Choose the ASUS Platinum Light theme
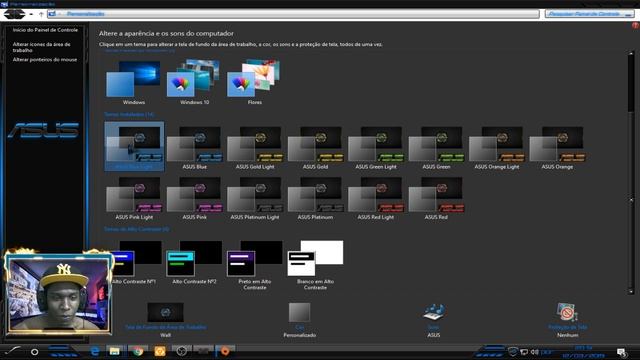 255,198
